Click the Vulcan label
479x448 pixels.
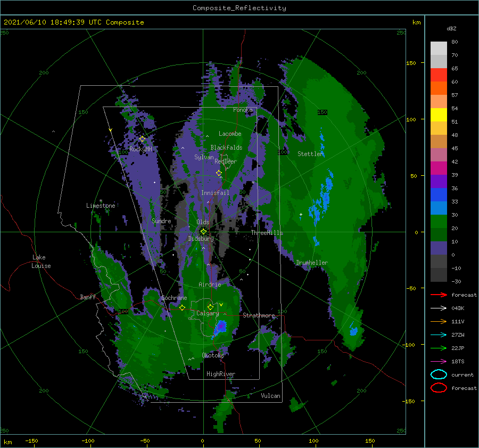click(x=270, y=396)
